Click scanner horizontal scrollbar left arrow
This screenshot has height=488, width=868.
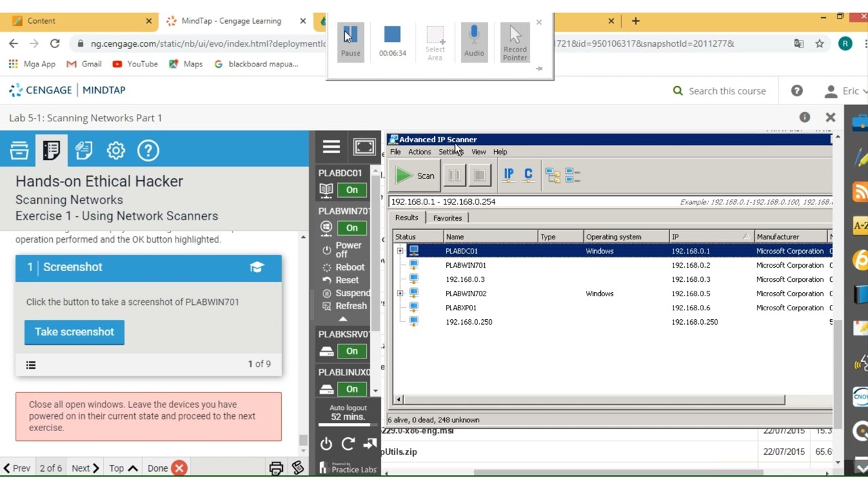click(x=398, y=400)
